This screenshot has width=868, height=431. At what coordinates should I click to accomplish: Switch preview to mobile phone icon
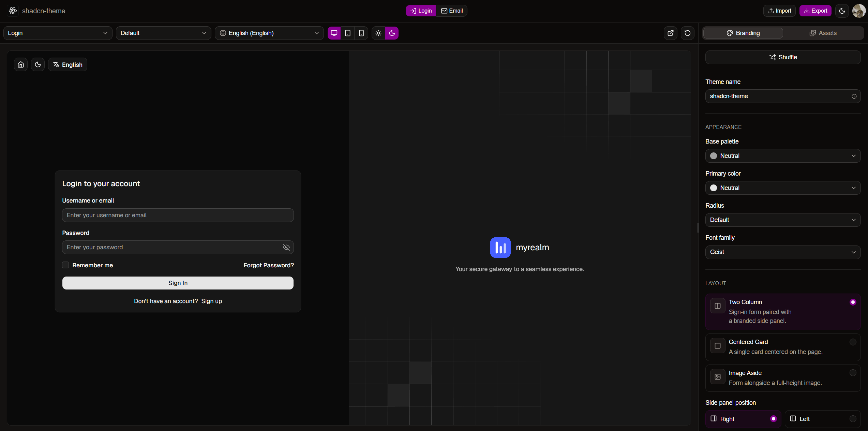361,33
